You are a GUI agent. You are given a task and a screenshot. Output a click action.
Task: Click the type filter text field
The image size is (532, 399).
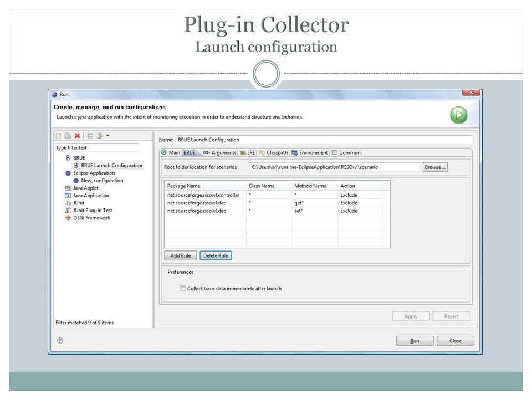[x=98, y=147]
